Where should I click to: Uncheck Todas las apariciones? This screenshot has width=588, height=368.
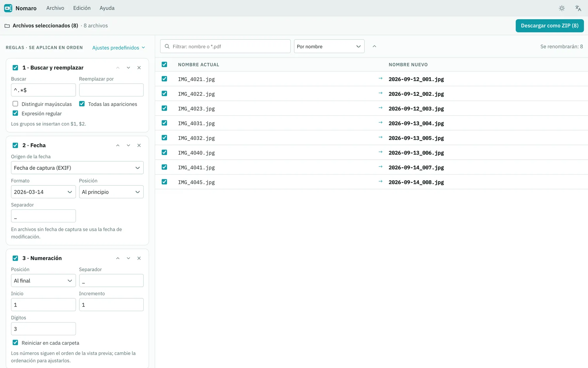pos(82,104)
